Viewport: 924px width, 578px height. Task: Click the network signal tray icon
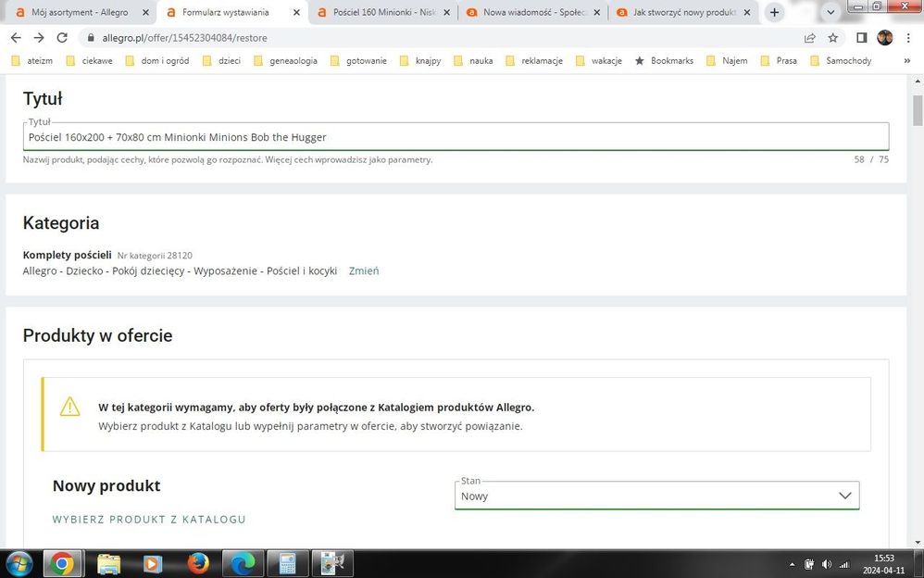coord(843,564)
